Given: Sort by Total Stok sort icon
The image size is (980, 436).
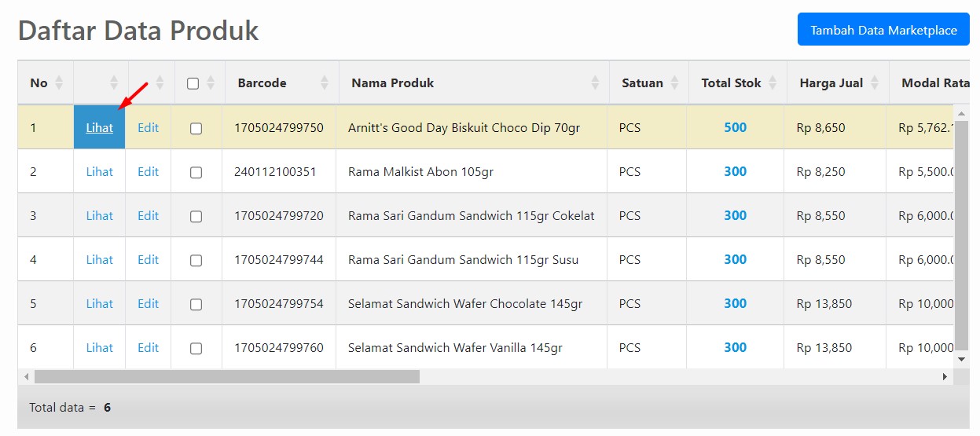Looking at the screenshot, I should 773,83.
